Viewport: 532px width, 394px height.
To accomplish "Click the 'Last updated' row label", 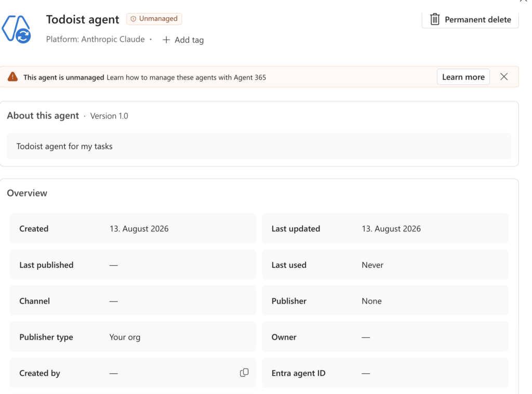I will [x=296, y=229].
